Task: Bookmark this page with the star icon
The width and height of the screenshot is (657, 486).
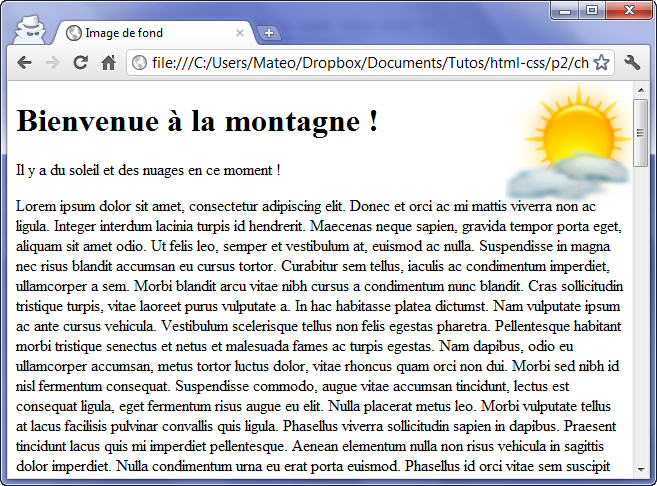Action: click(601, 63)
